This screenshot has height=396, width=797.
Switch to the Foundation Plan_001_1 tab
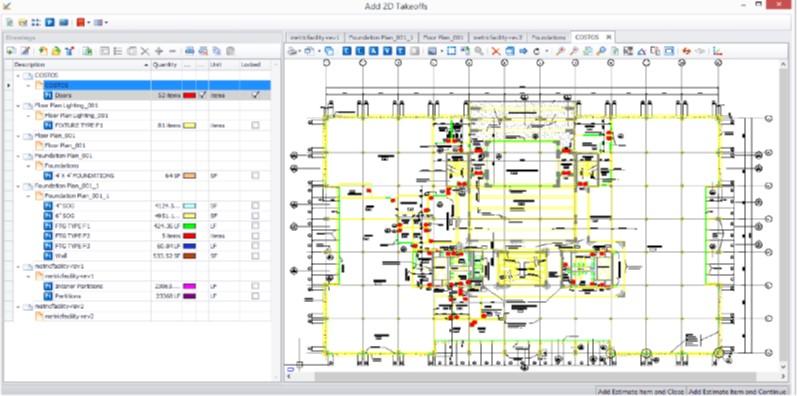(x=381, y=38)
